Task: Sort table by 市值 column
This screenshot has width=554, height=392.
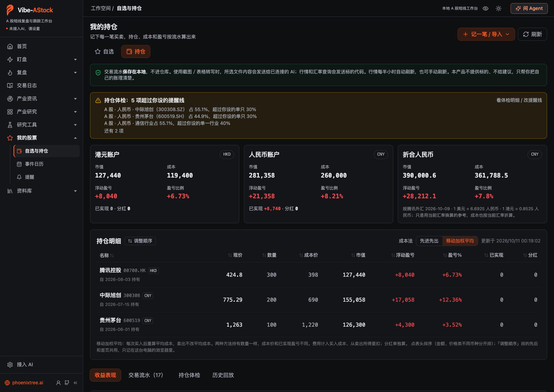Action: (x=358, y=255)
